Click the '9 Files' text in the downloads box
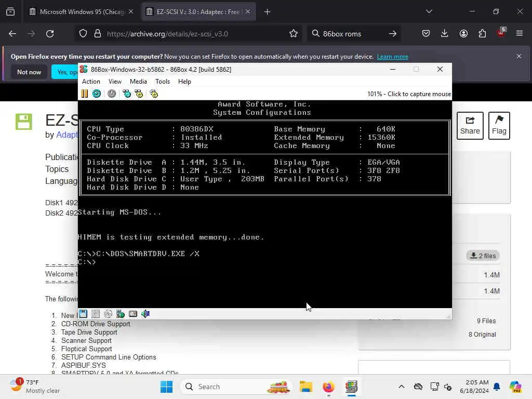The height and width of the screenshot is (399, 532). [486, 321]
